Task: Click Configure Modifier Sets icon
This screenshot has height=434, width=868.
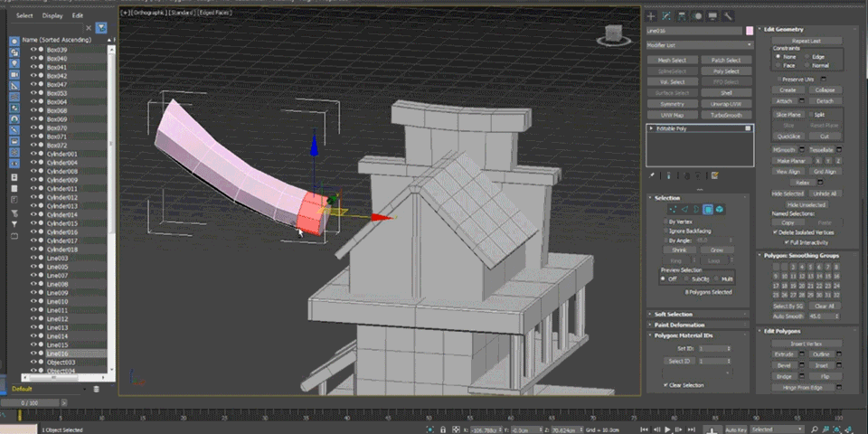Action: click(714, 175)
